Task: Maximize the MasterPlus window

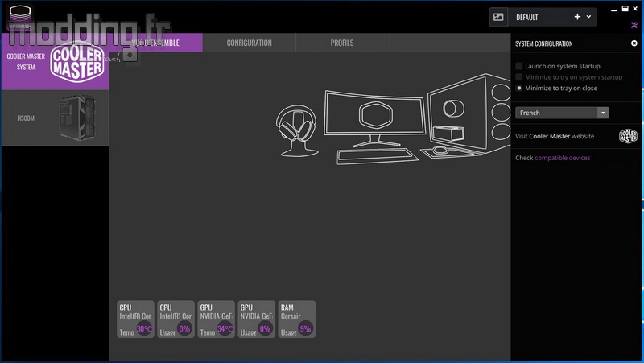Action: (625, 9)
